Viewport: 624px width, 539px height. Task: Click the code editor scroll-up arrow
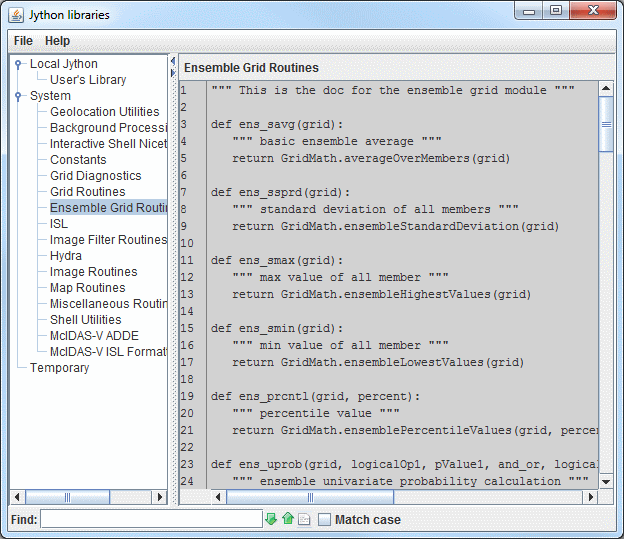point(606,88)
